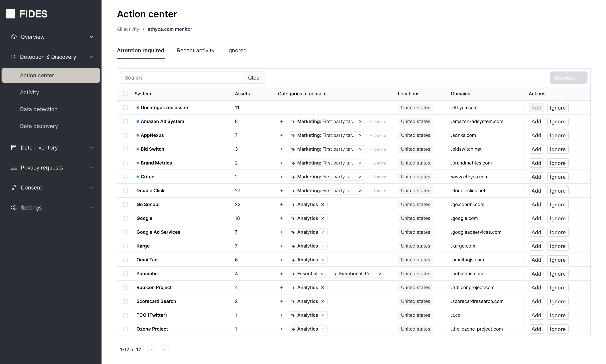606x364 pixels.
Task: Go to previous page arrow
Action: tap(152, 350)
